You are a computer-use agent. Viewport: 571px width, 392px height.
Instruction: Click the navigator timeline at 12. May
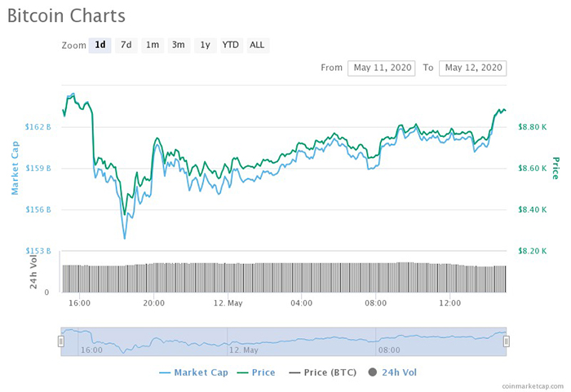pyautogui.click(x=244, y=350)
